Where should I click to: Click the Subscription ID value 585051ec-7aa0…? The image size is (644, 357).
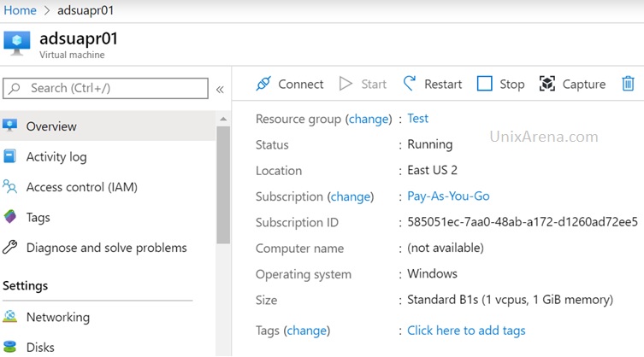(523, 222)
